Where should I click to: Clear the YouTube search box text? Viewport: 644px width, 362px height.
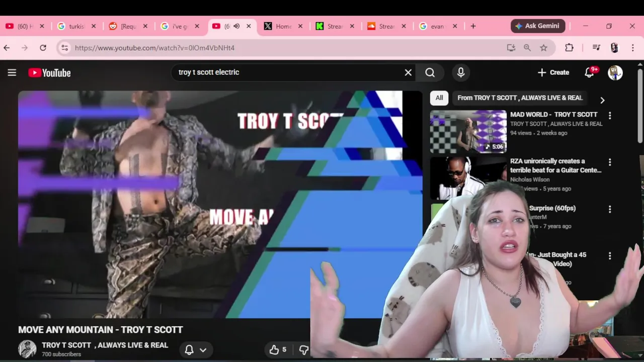(408, 72)
